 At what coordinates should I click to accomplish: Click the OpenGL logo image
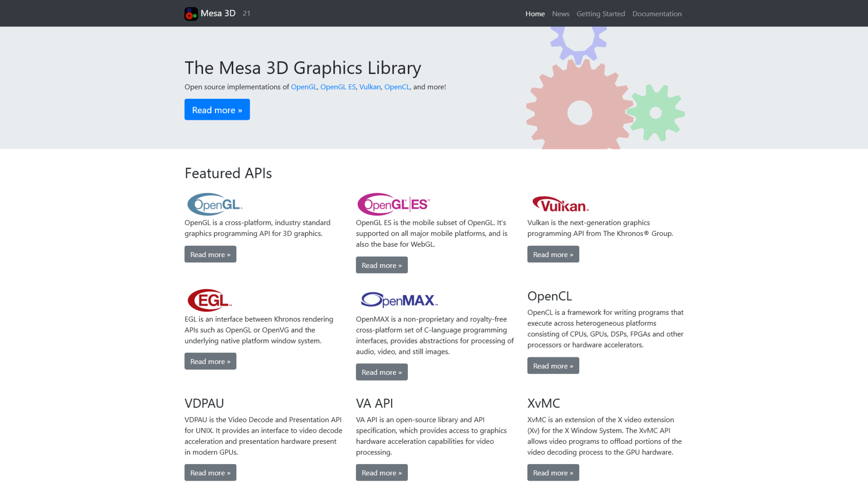pos(215,204)
